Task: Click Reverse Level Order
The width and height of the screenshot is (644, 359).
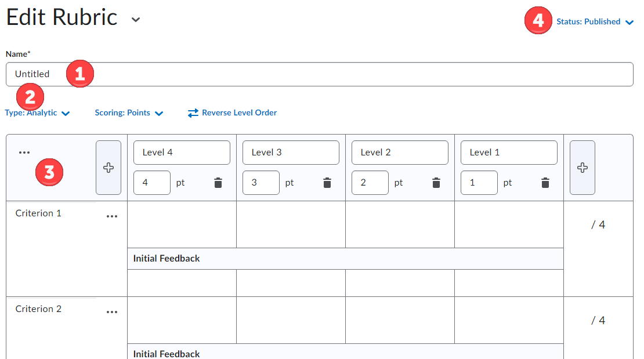Action: [233, 113]
